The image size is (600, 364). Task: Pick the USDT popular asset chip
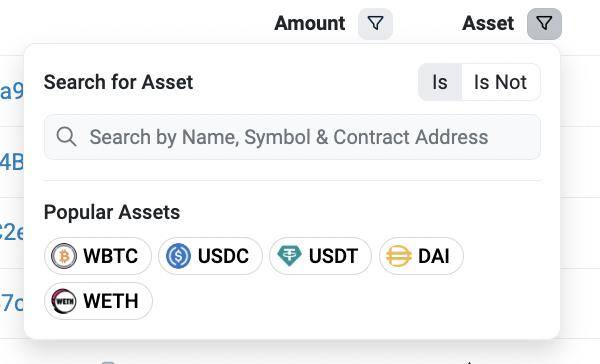click(320, 256)
